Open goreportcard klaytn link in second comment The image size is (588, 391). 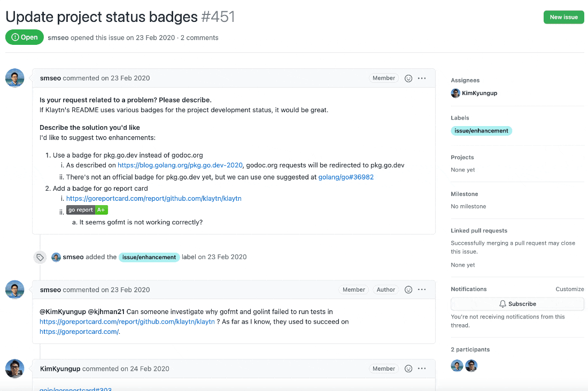[127, 322]
